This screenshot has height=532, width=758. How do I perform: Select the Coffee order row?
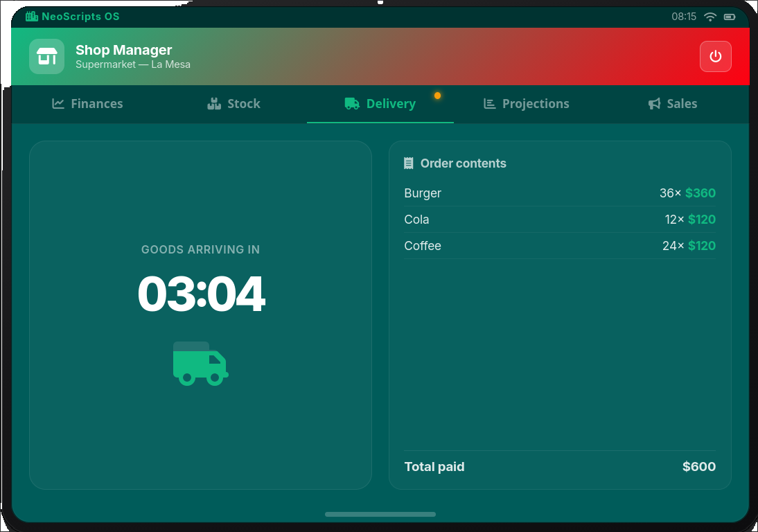coord(560,246)
